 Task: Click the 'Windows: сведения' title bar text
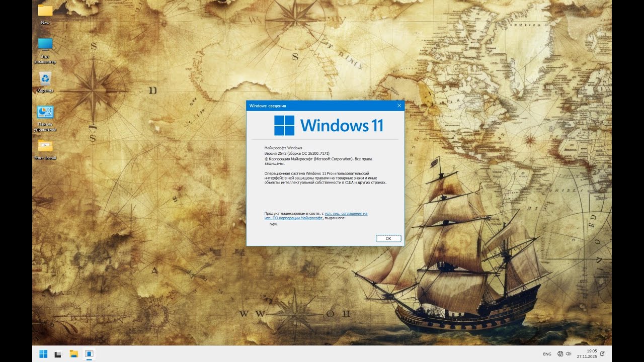(268, 106)
